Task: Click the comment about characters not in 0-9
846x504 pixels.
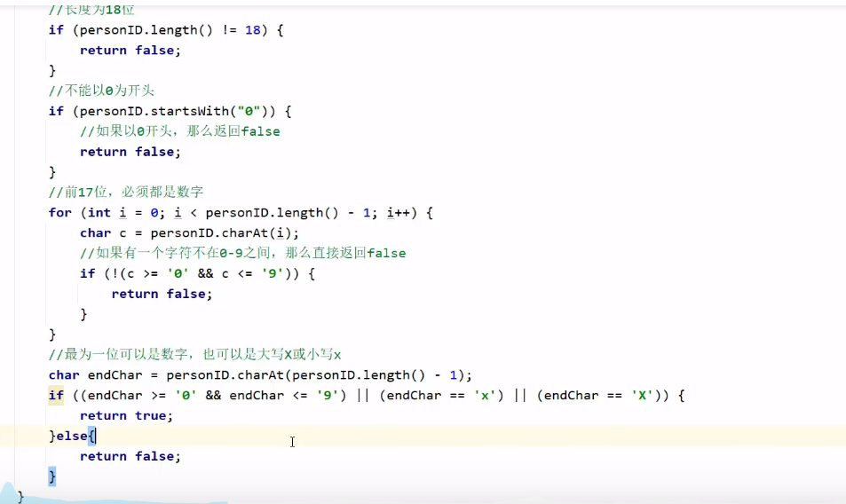Action: 243,253
